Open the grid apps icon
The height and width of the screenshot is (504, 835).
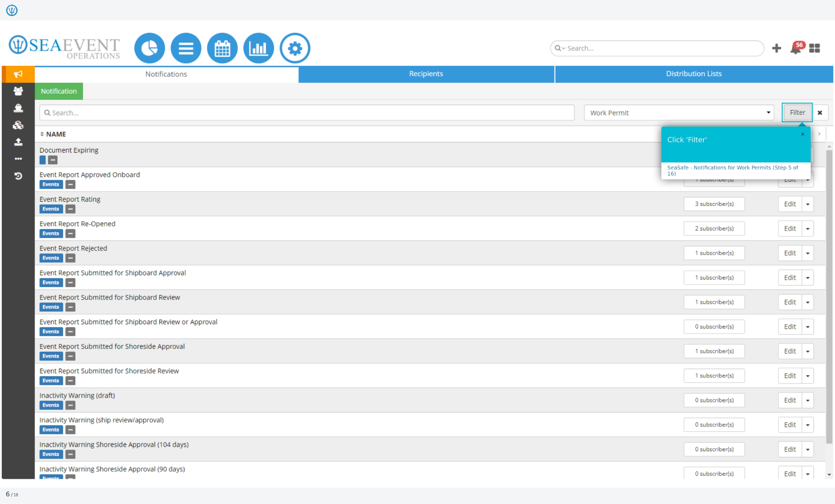[x=814, y=48]
